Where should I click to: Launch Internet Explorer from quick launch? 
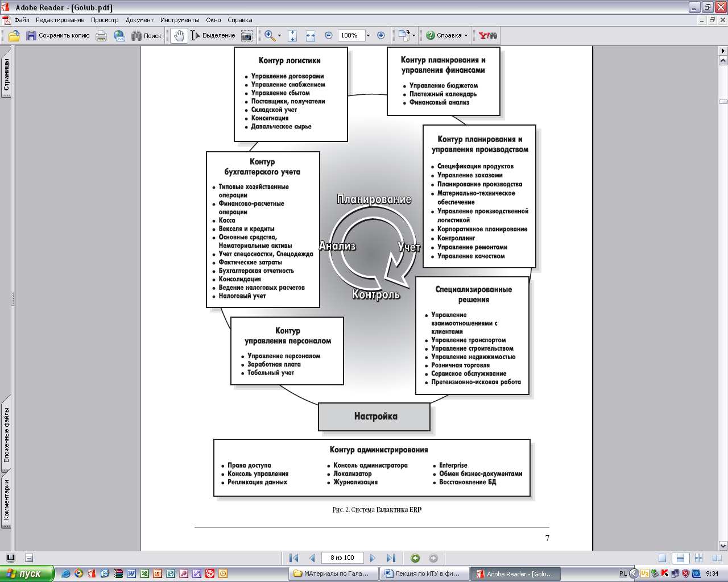click(x=66, y=573)
